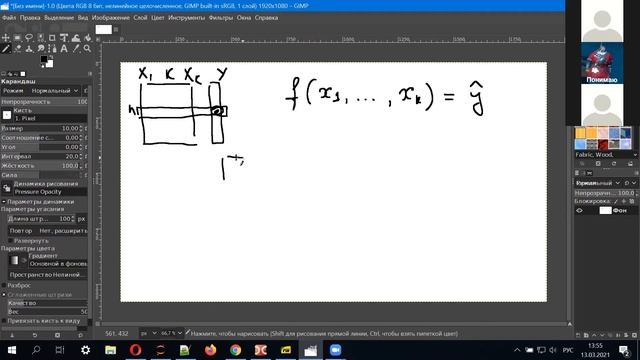
Task: Toggle visibility eye of Фон layer
Action: coord(579,211)
